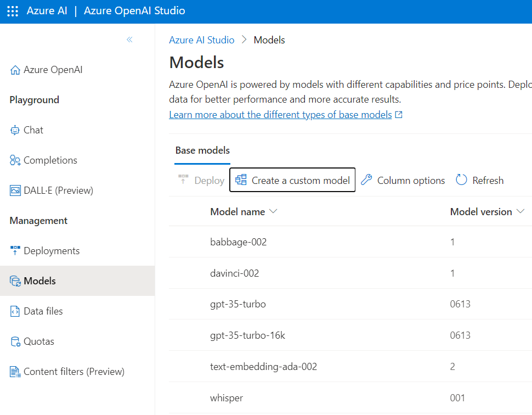Image resolution: width=532 pixels, height=415 pixels.
Task: Click Azure AI Studio breadcrumb link
Action: pos(201,40)
